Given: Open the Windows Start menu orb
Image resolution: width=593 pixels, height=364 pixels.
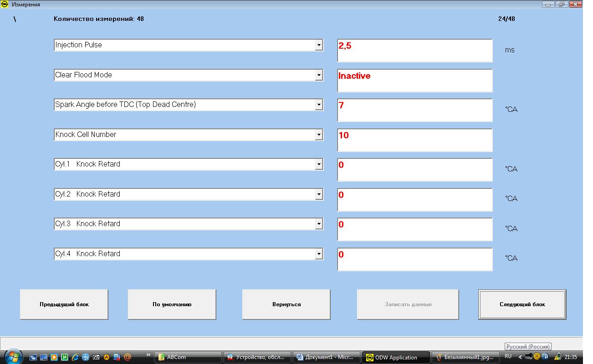Looking at the screenshot, I should 13,357.
